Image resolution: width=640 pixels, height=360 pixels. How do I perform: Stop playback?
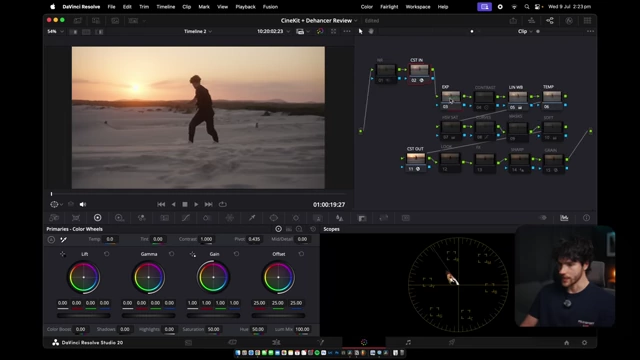[185, 204]
